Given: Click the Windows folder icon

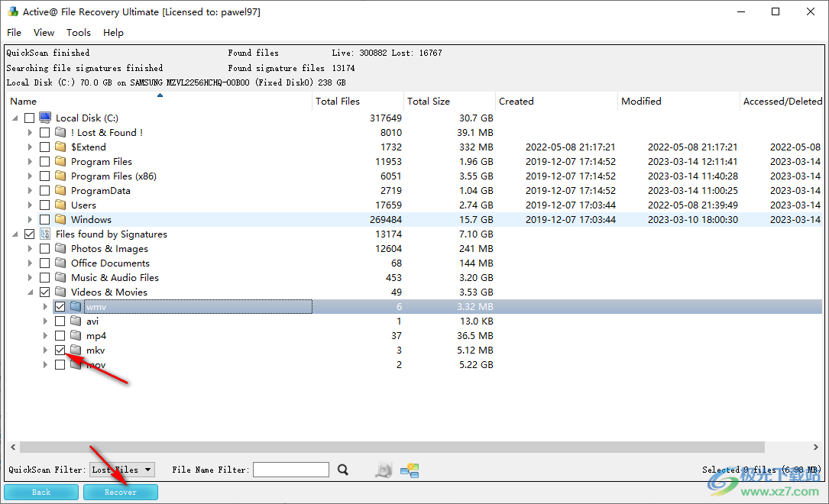Looking at the screenshot, I should pyautogui.click(x=61, y=219).
